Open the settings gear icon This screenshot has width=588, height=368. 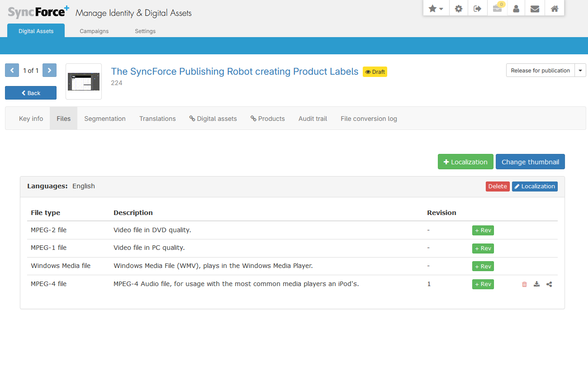pos(459,9)
